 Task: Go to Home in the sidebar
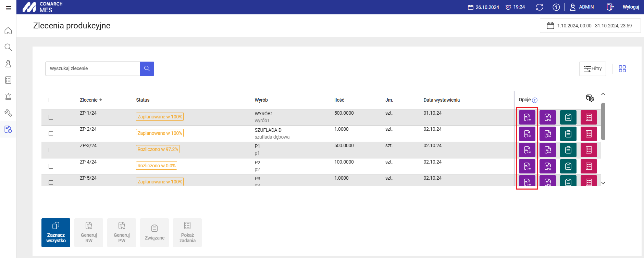8,31
